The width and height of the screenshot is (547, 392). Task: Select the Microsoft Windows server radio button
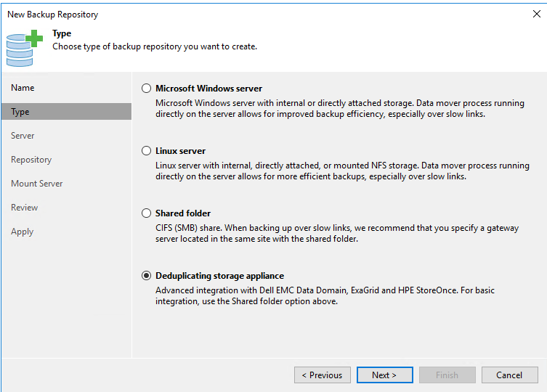tap(147, 89)
